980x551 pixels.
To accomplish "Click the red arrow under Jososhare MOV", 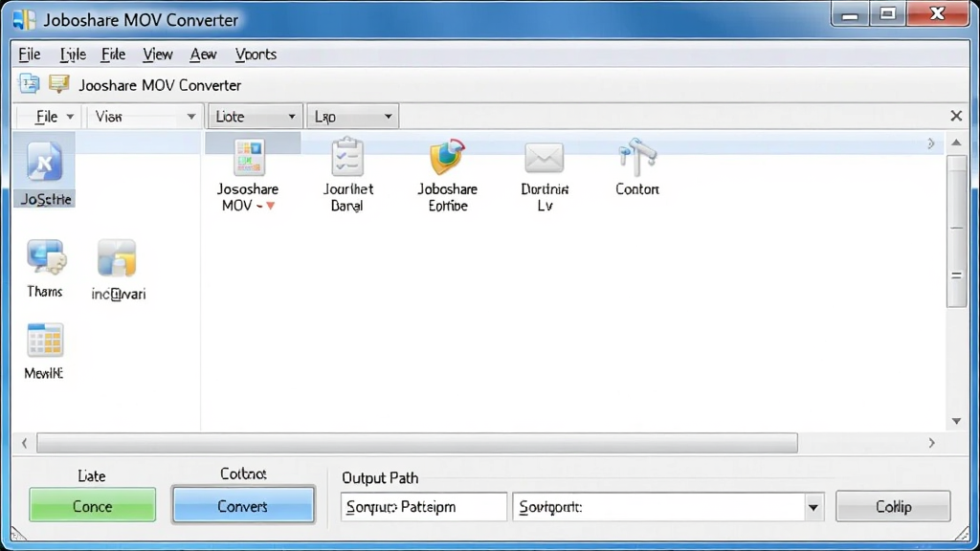I will pos(271,206).
